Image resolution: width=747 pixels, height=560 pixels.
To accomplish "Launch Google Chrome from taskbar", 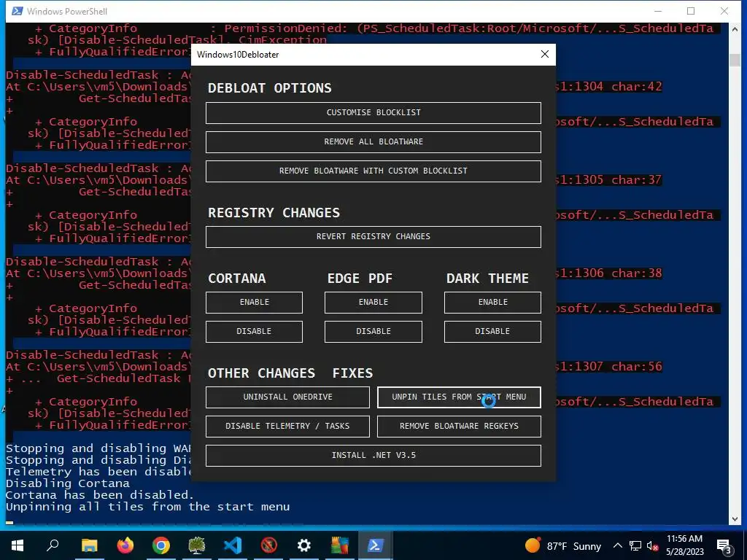I will coord(161,545).
